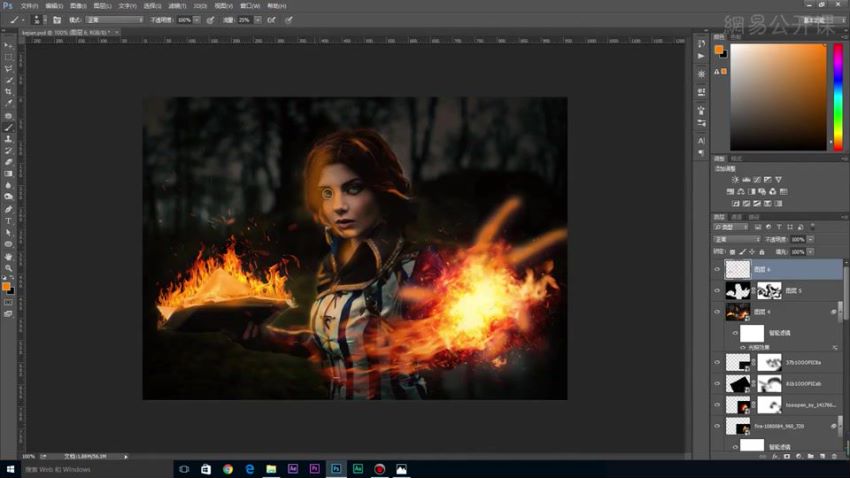Select the Horizontal Type tool
The height and width of the screenshot is (478, 850).
tap(8, 221)
